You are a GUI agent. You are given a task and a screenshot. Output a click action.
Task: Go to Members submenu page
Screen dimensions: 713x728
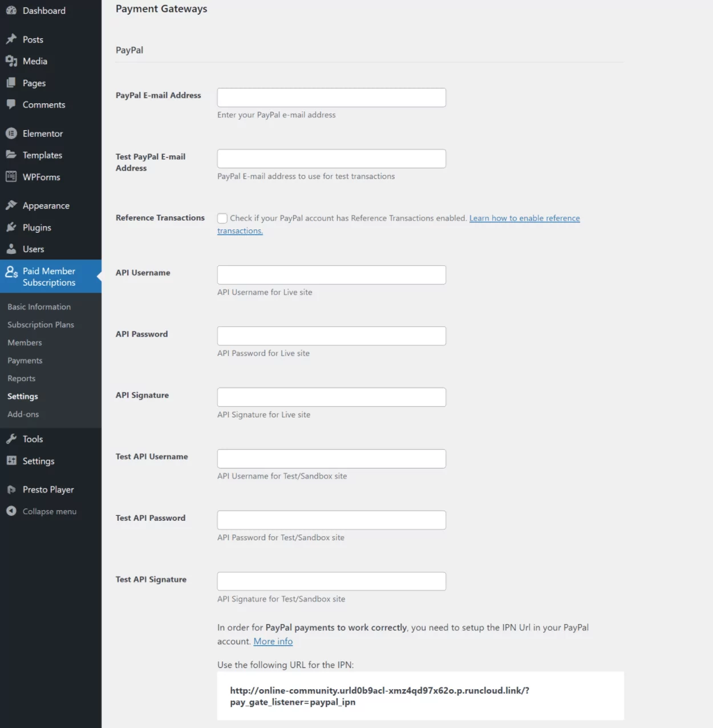click(25, 343)
